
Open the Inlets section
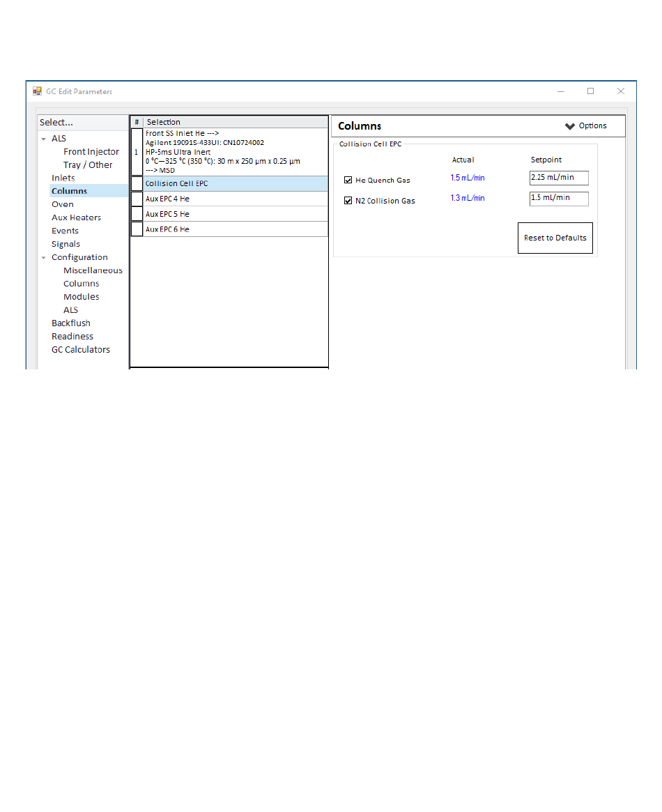coord(63,178)
